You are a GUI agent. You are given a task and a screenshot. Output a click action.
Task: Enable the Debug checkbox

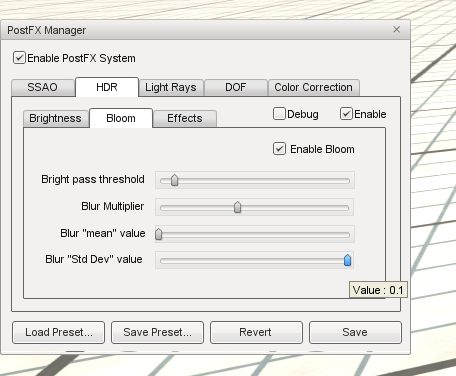pyautogui.click(x=279, y=114)
